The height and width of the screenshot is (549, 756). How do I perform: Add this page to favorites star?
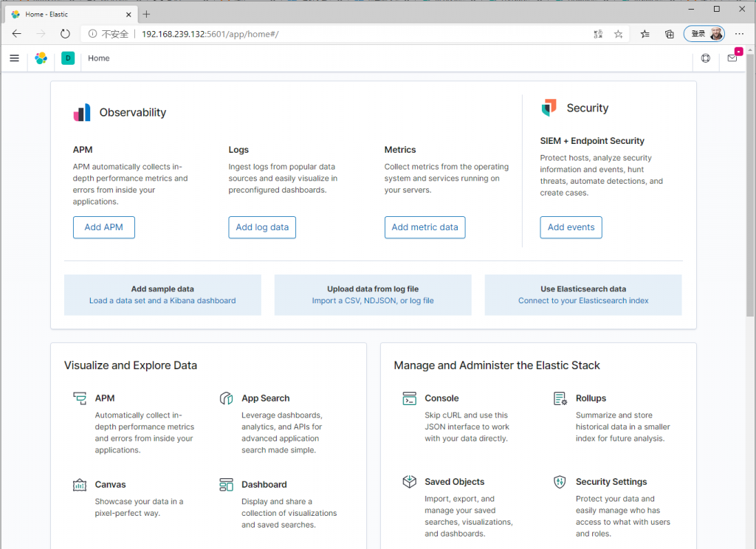(618, 34)
